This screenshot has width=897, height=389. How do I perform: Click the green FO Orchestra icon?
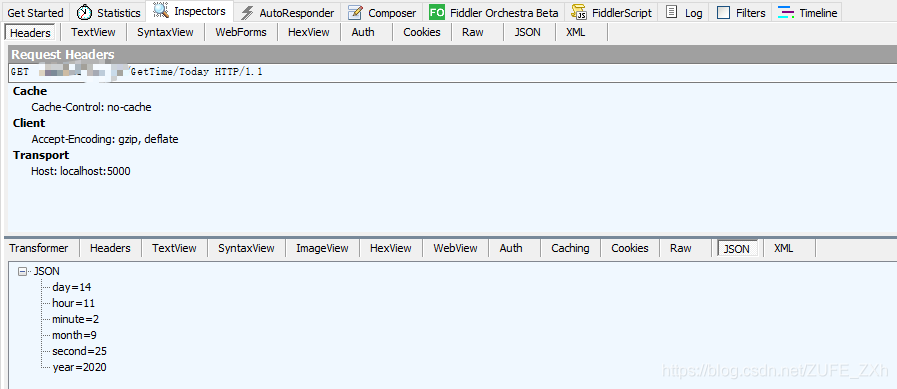pos(436,12)
